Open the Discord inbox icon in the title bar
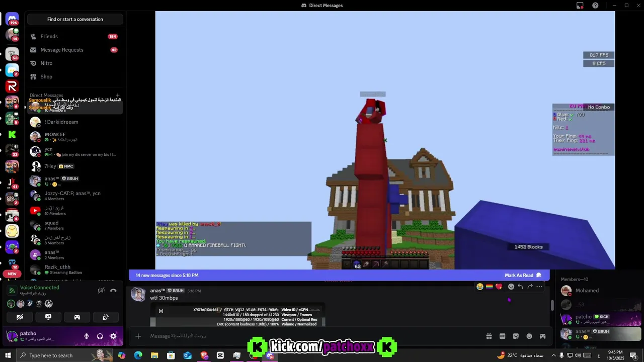The image size is (644, 362). 580,6
